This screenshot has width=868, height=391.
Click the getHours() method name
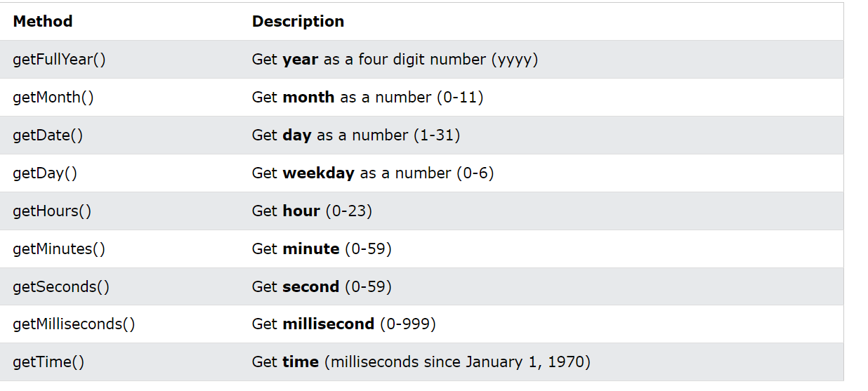point(52,211)
